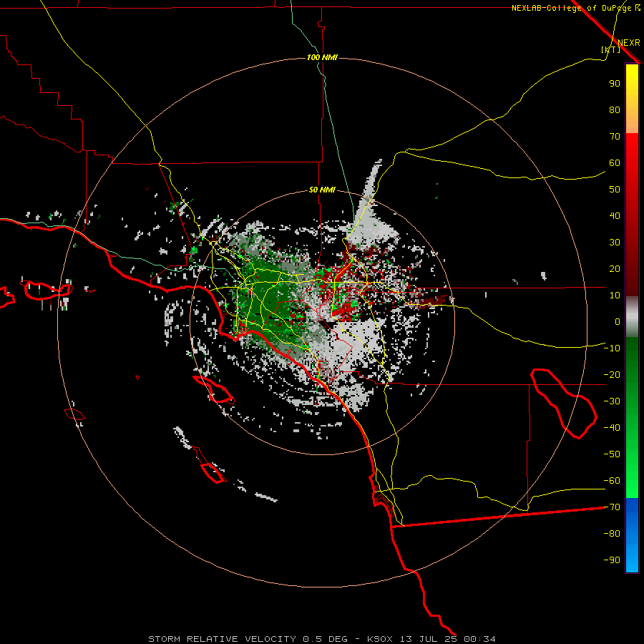This screenshot has height=644, width=644.
Task: Click the 50 value on velocity scale
Action: point(615,190)
